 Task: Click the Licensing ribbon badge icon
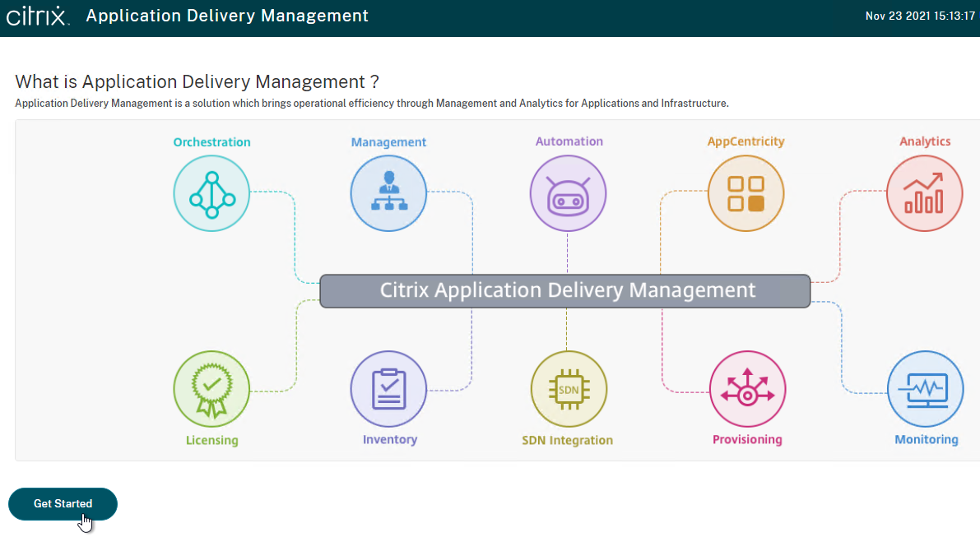(x=211, y=389)
